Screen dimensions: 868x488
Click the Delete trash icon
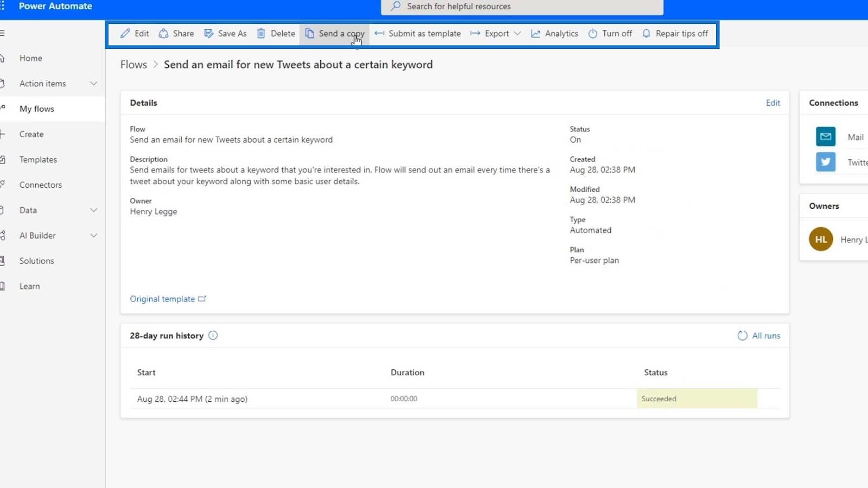(261, 34)
